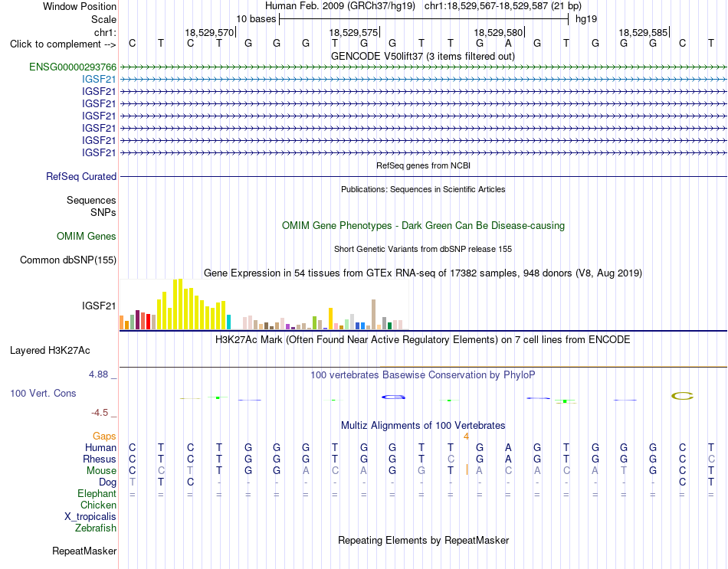Click the hg19 label beside scale bar

pyautogui.click(x=586, y=19)
